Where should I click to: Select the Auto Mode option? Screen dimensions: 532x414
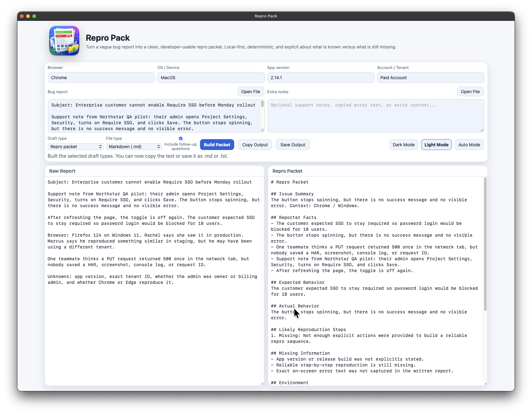point(469,145)
